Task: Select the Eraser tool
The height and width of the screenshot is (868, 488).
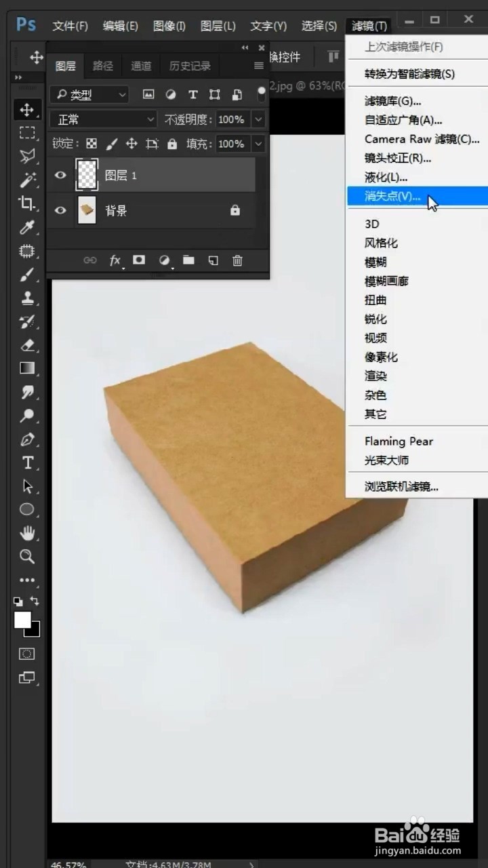Action: tap(26, 345)
